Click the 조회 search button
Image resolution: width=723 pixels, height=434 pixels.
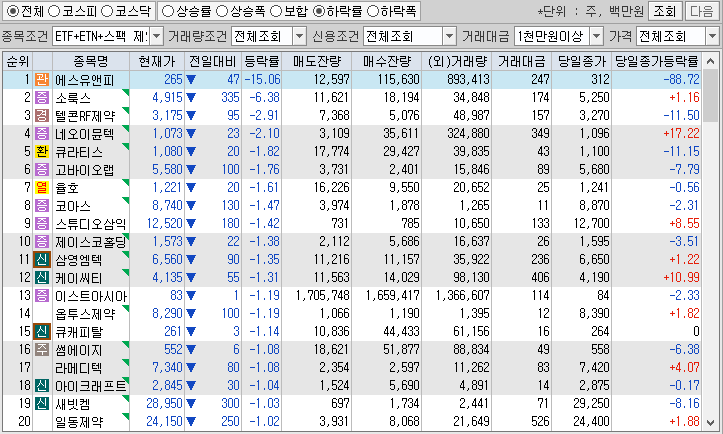pyautogui.click(x=664, y=11)
